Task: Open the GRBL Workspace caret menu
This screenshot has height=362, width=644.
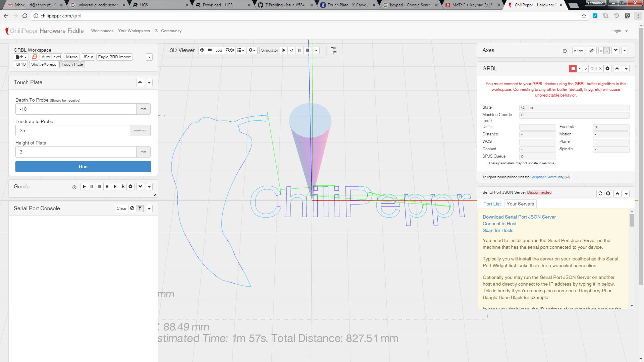Action: pos(149,57)
